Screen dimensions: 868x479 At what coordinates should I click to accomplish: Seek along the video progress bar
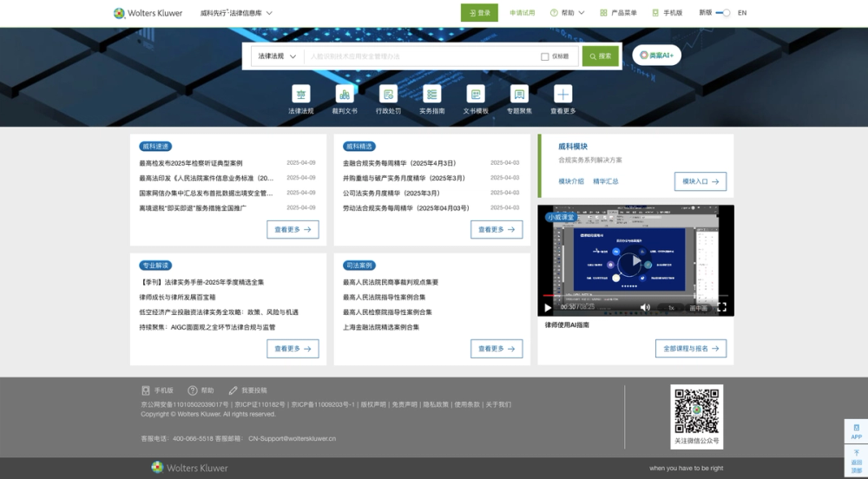tap(635, 296)
